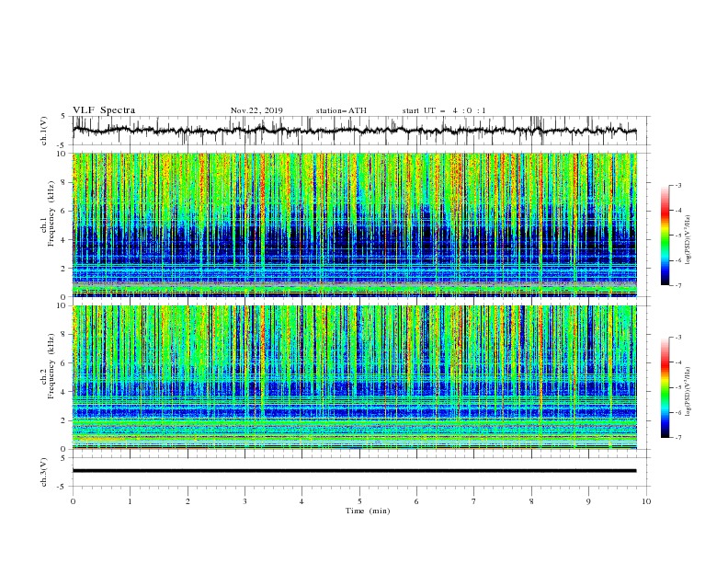Click time axis tick label '8'

pyautogui.click(x=531, y=501)
